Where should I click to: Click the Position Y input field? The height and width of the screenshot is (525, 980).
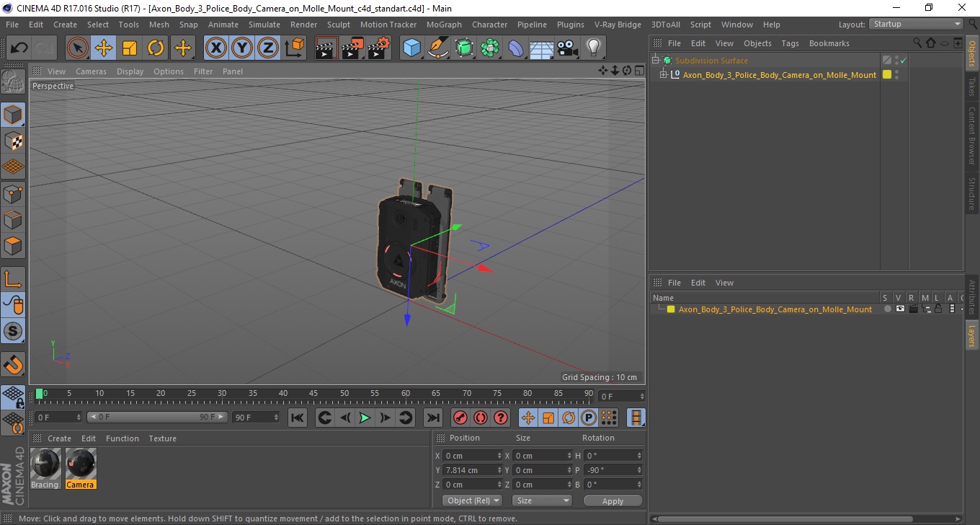tap(473, 470)
